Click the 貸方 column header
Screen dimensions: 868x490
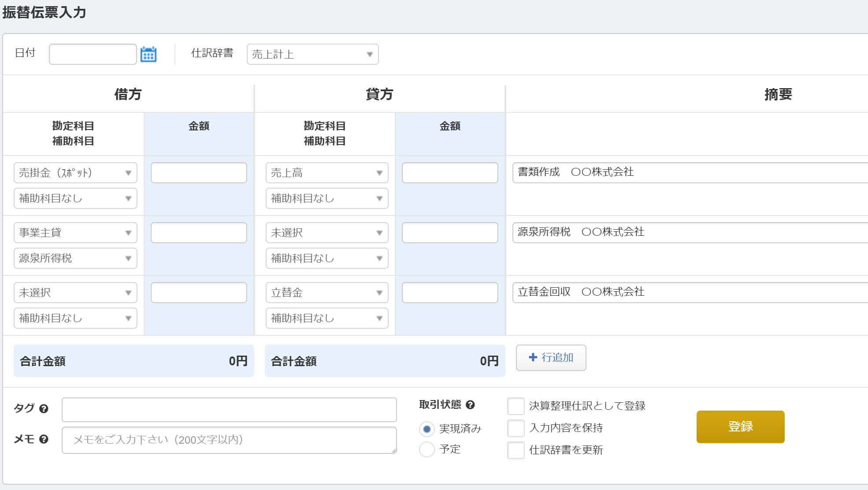click(x=379, y=94)
